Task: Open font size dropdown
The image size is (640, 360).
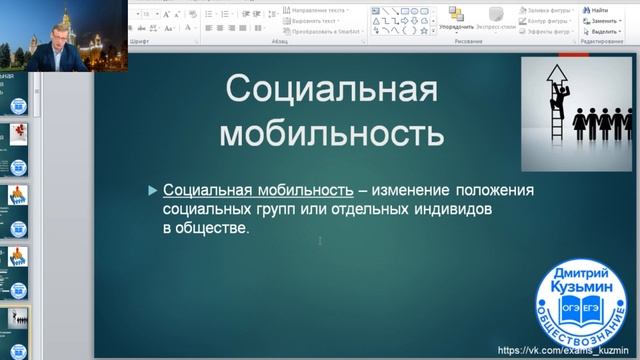Action: [x=157, y=14]
